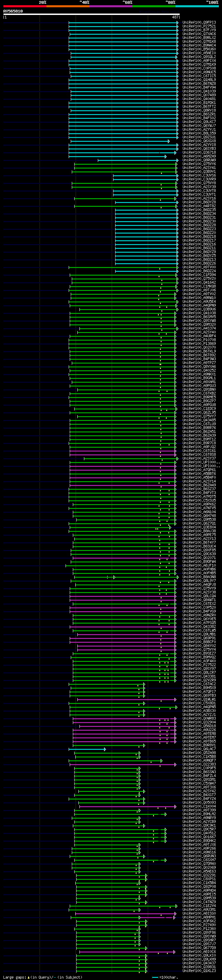Image resolution: width=222 pixels, height=980 pixels.
Task: Select the UniRef100_A7QP61 label
Action: pos(199,470)
